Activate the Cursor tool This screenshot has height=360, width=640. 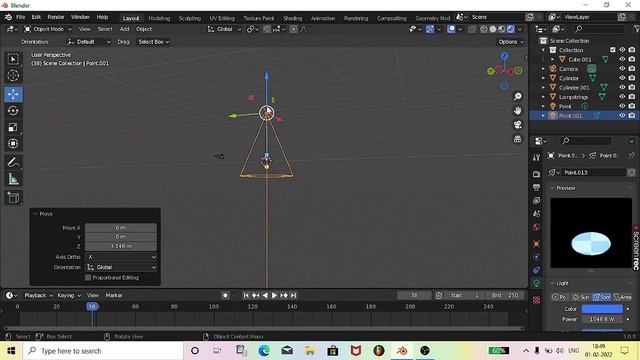point(13,76)
